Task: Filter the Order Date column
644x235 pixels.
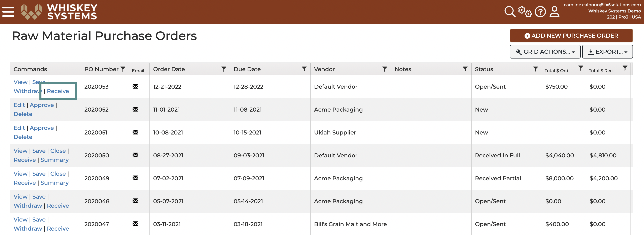Action: tap(224, 69)
